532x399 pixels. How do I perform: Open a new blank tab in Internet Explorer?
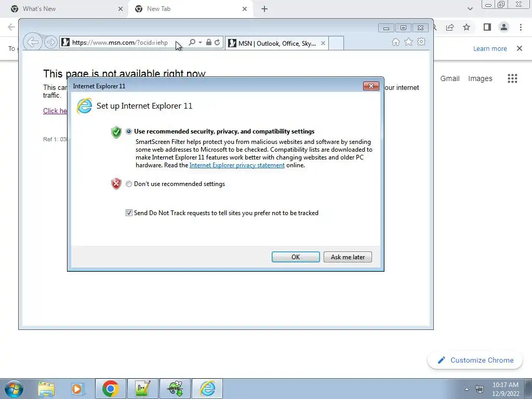336,43
